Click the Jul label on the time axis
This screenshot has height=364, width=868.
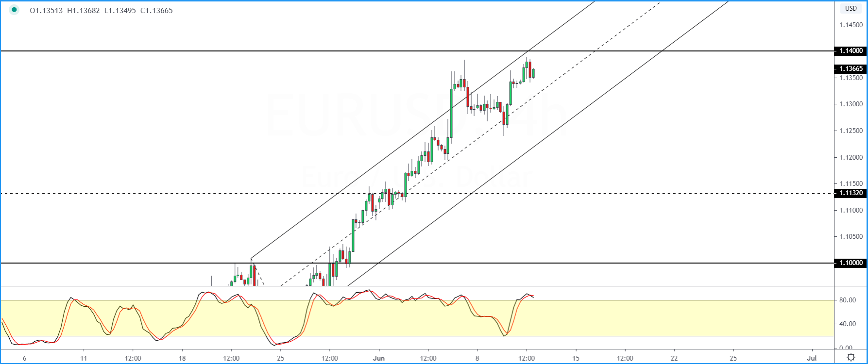[812, 358]
